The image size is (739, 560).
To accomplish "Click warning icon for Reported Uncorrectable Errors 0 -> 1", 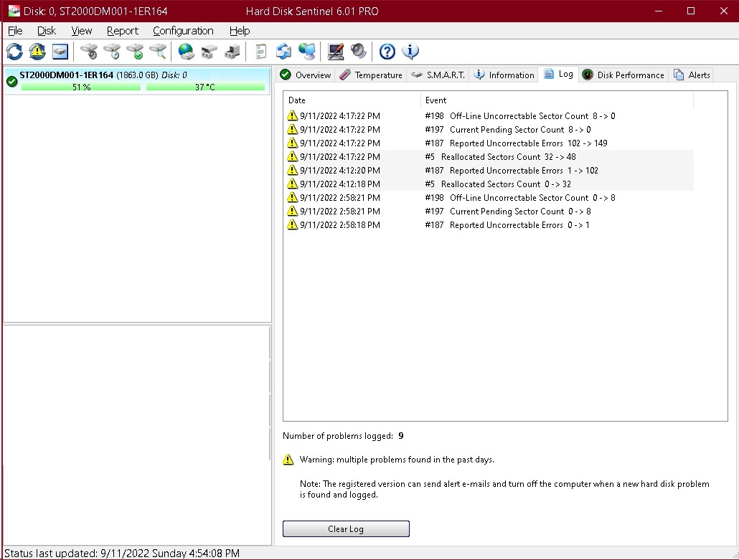I will tap(292, 225).
